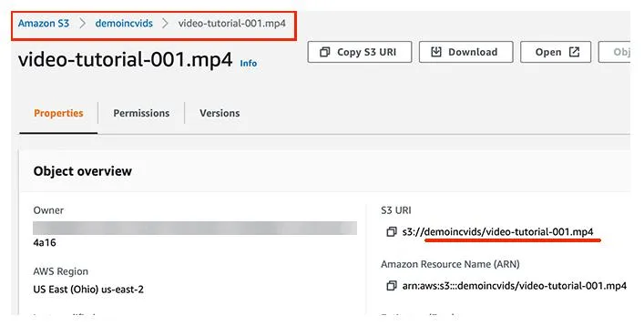Click the video-tutorial-001.mp4 breadcrumb item

point(232,24)
